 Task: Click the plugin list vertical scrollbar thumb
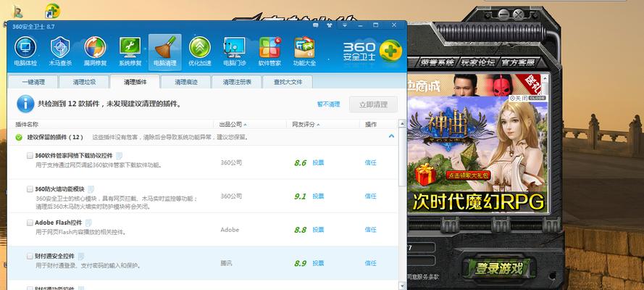(x=402, y=156)
